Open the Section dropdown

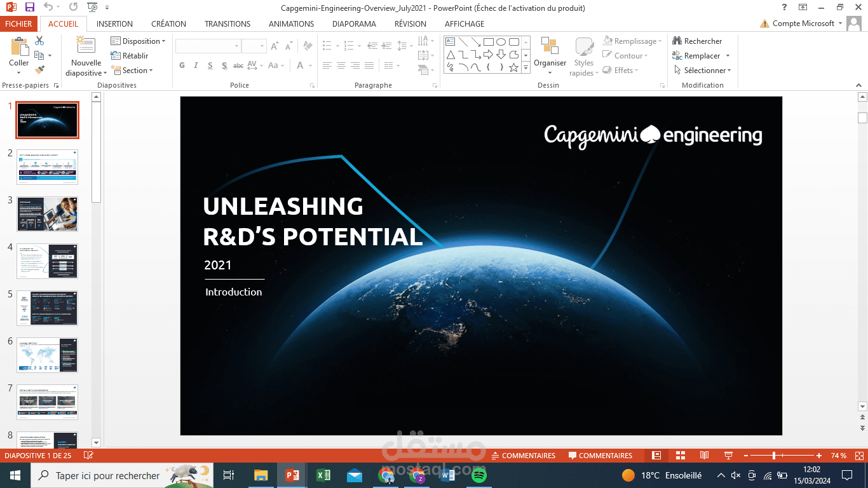132,71
